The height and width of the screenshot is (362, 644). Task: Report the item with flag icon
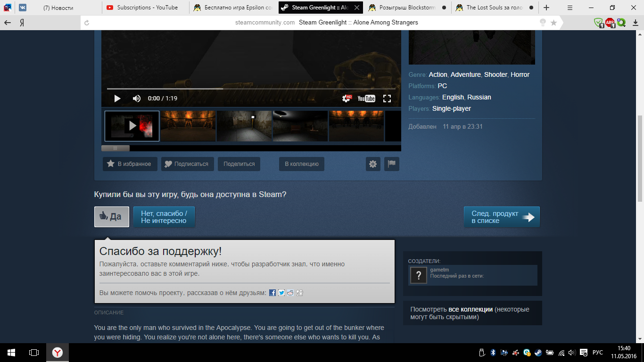[392, 164]
